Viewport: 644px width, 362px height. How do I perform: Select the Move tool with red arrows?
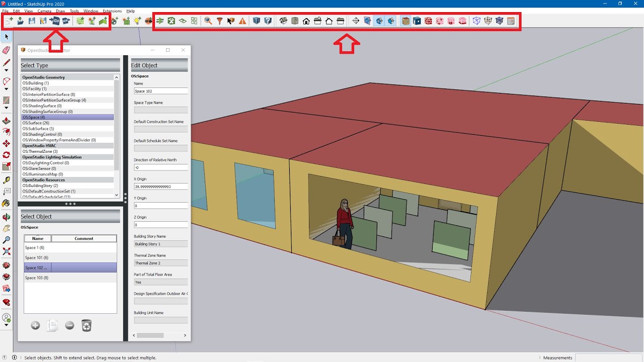coord(7,143)
